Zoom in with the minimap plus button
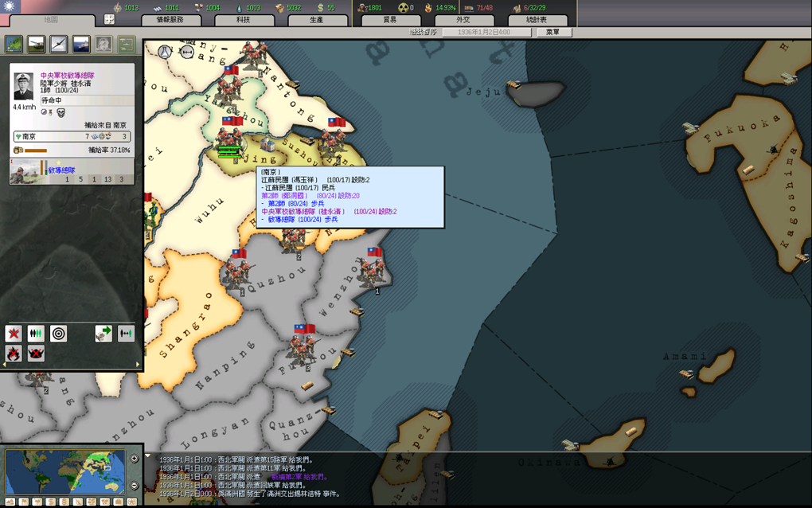 (134, 459)
